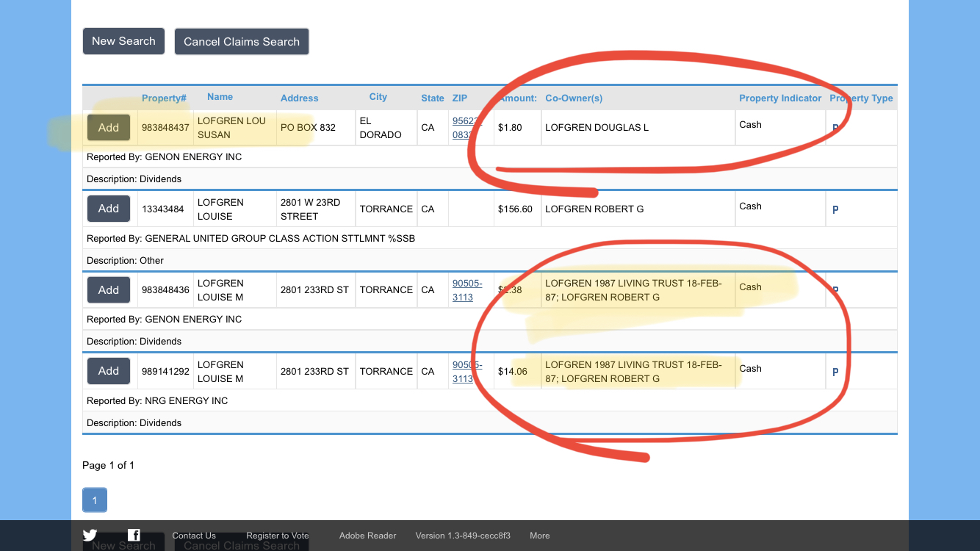Viewport: 980px width, 551px height.
Task: Select Page 1 of 1 text
Action: tap(108, 466)
